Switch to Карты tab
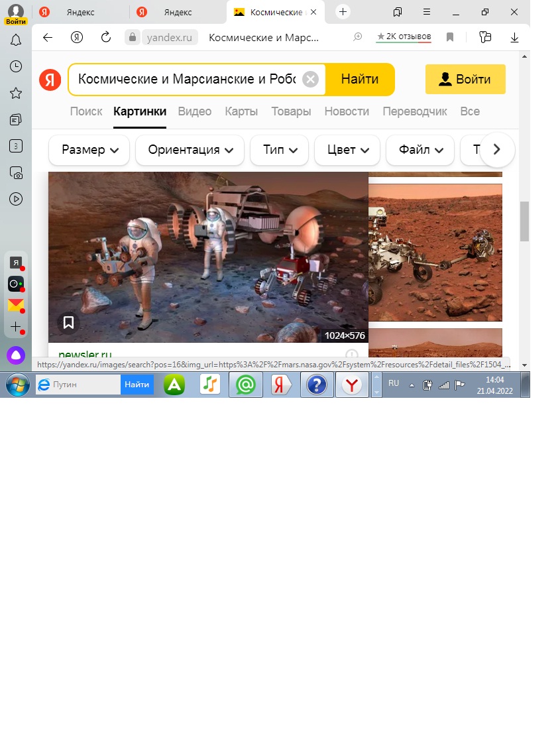This screenshot has width=560, height=734. tap(241, 111)
